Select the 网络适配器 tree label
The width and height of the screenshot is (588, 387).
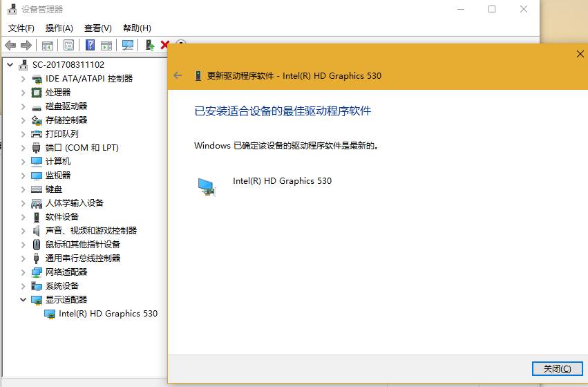(x=66, y=272)
